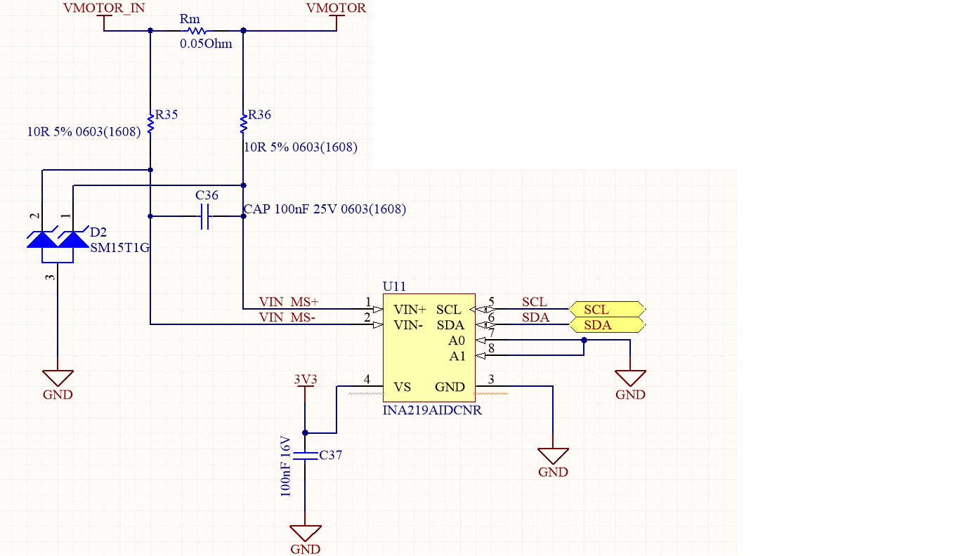This screenshot has width=980, height=556.
Task: Select the C36 capacitor symbol
Action: tap(204, 217)
